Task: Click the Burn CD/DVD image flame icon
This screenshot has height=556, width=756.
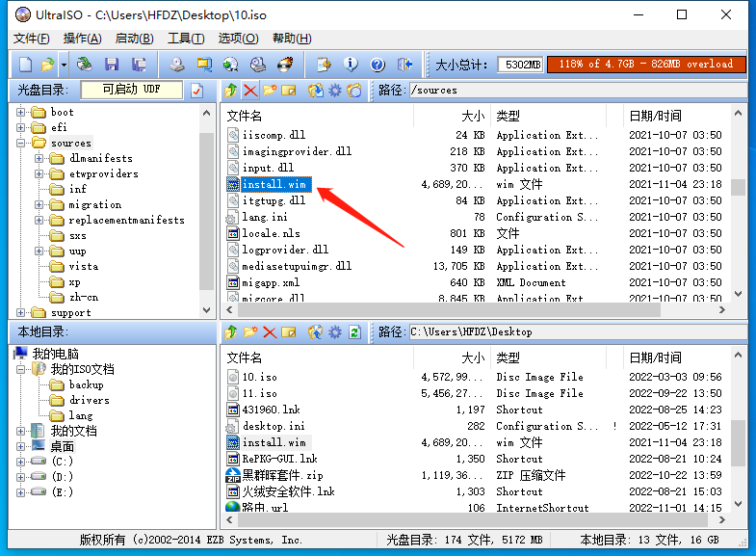Action: (x=285, y=65)
